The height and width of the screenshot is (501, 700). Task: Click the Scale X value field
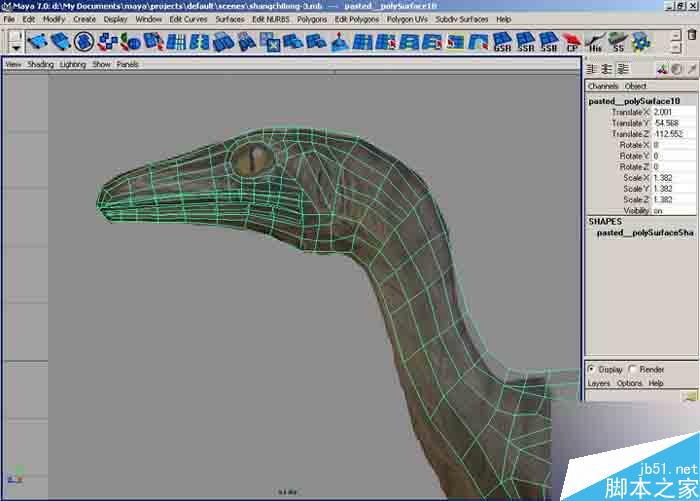tap(674, 178)
